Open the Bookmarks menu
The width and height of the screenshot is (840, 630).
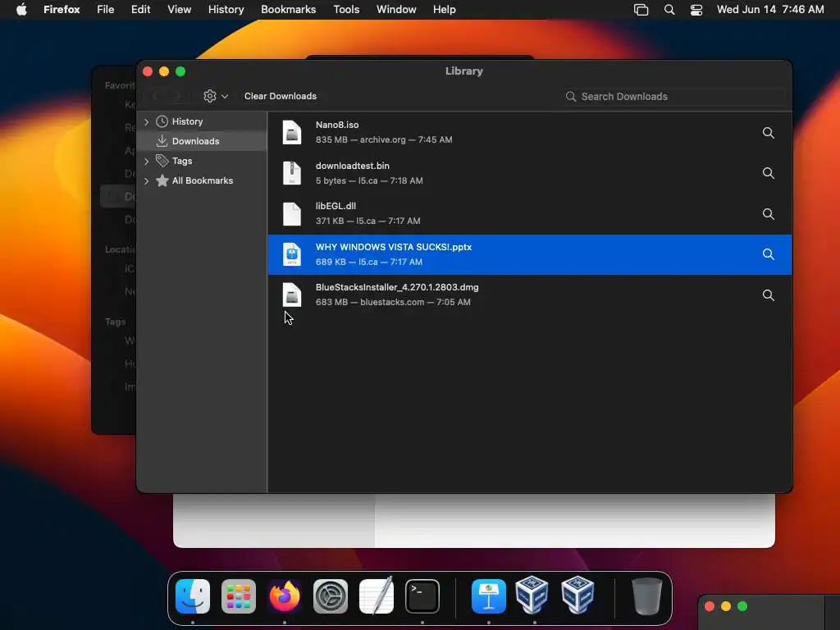point(288,10)
